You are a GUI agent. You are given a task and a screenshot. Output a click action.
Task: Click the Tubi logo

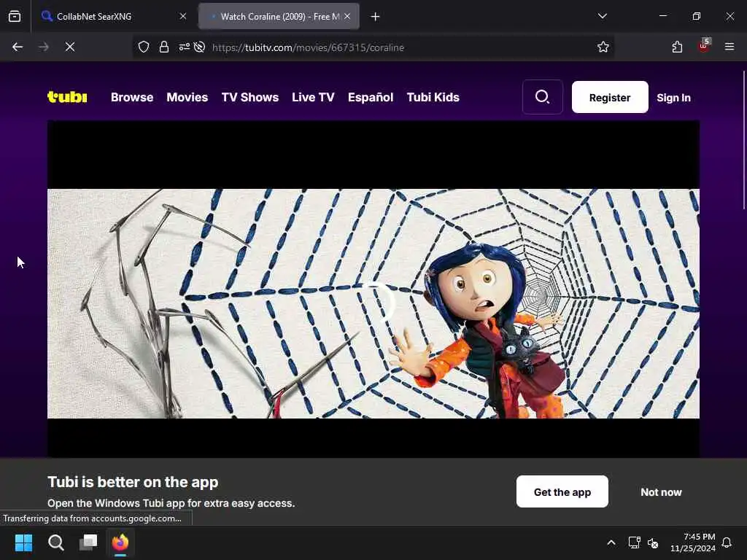(67, 97)
